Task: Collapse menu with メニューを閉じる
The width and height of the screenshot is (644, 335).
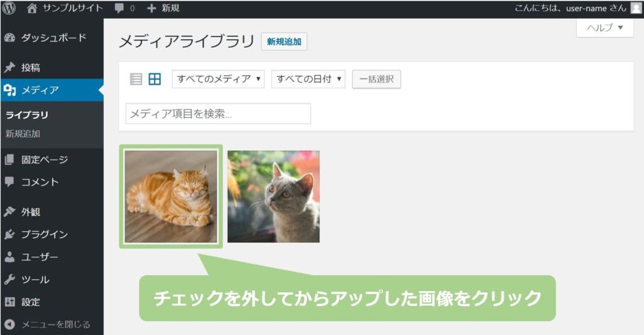Action: pos(47,324)
